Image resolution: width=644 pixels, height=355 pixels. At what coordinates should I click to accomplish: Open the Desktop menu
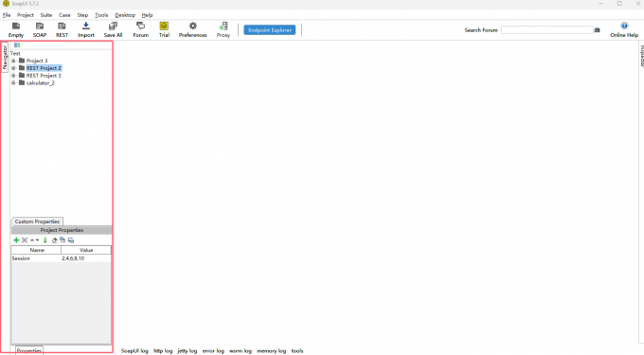(x=125, y=15)
